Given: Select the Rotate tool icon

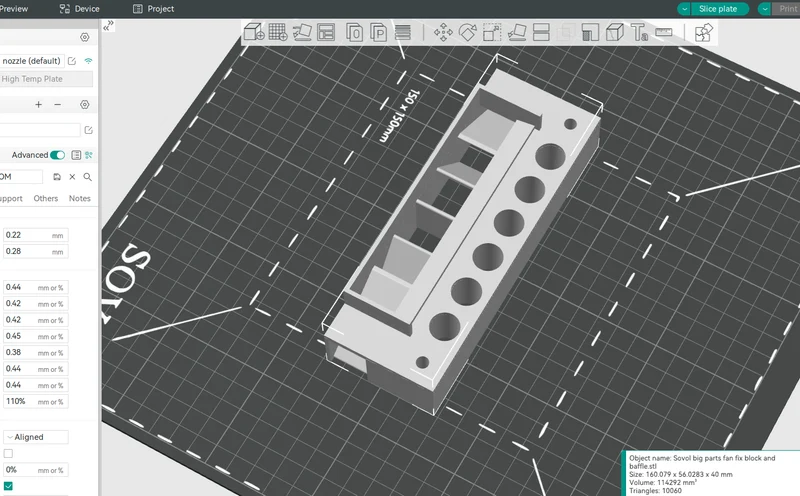Looking at the screenshot, I should (467, 33).
